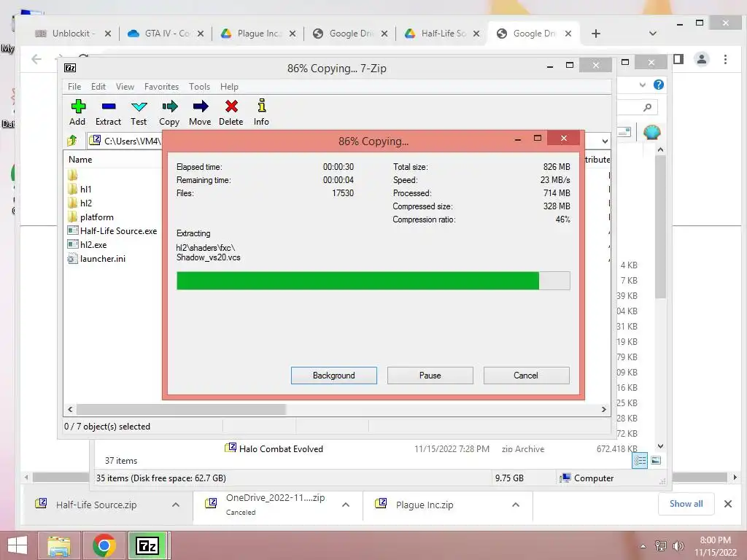
Task: Switch to large icons view in the rear window
Action: pos(656,460)
